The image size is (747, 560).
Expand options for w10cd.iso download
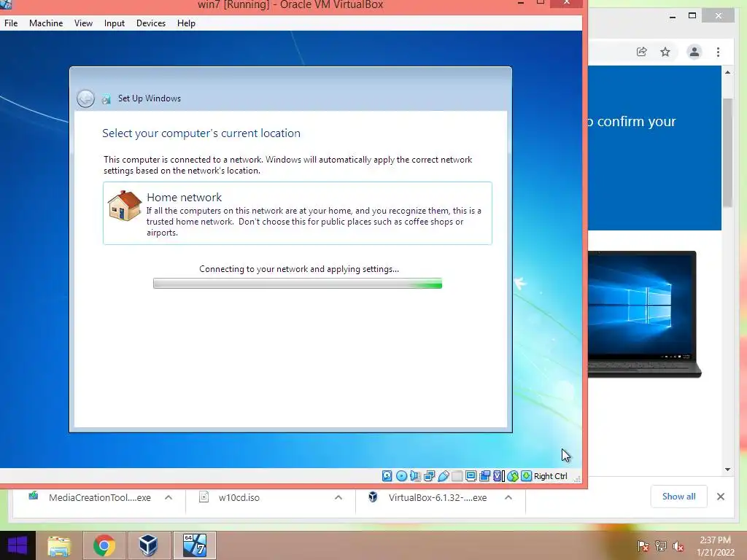tap(338, 497)
